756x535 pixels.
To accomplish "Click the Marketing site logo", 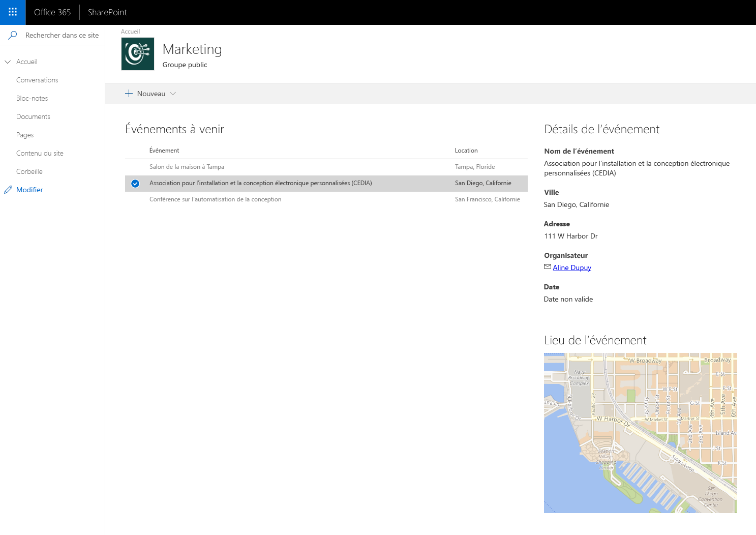I will coord(137,53).
